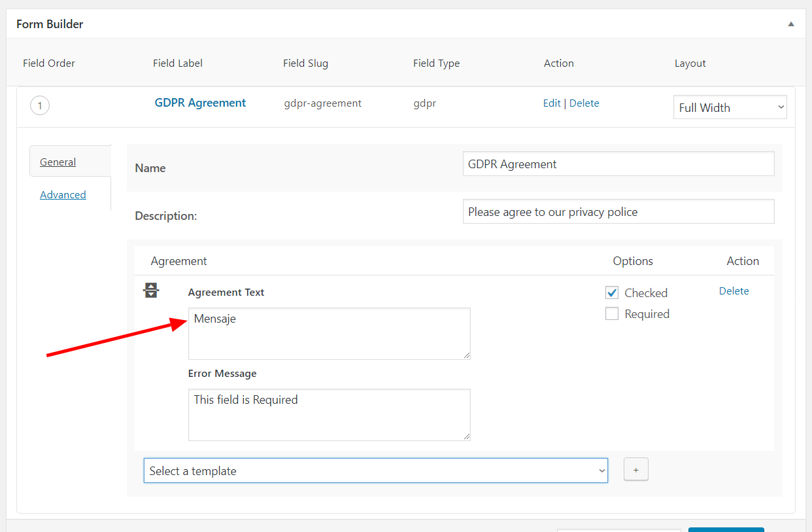The height and width of the screenshot is (532, 812).
Task: Switch to the Advanced tab
Action: (63, 194)
